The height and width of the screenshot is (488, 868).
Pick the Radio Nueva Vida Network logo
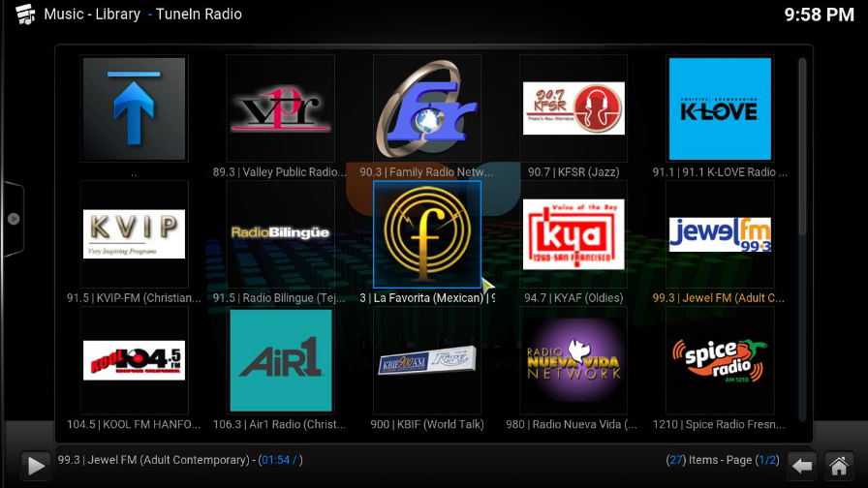point(573,359)
